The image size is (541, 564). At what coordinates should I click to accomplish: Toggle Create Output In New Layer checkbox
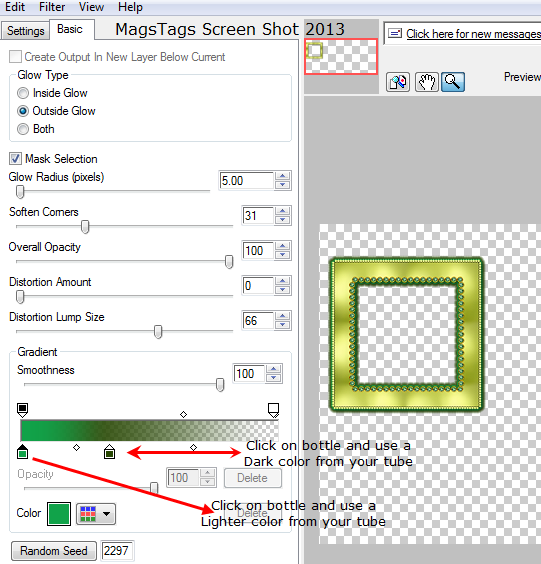[x=15, y=56]
